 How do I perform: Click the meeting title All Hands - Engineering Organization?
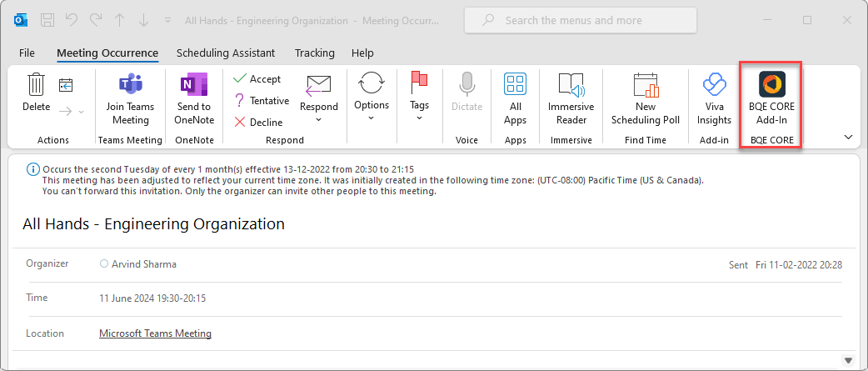pos(153,224)
